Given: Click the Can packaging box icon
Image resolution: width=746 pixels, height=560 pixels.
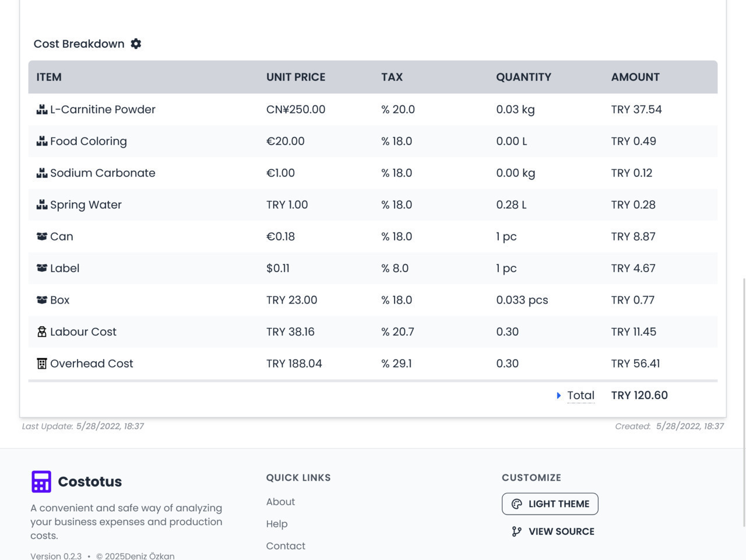Looking at the screenshot, I should coord(42,237).
